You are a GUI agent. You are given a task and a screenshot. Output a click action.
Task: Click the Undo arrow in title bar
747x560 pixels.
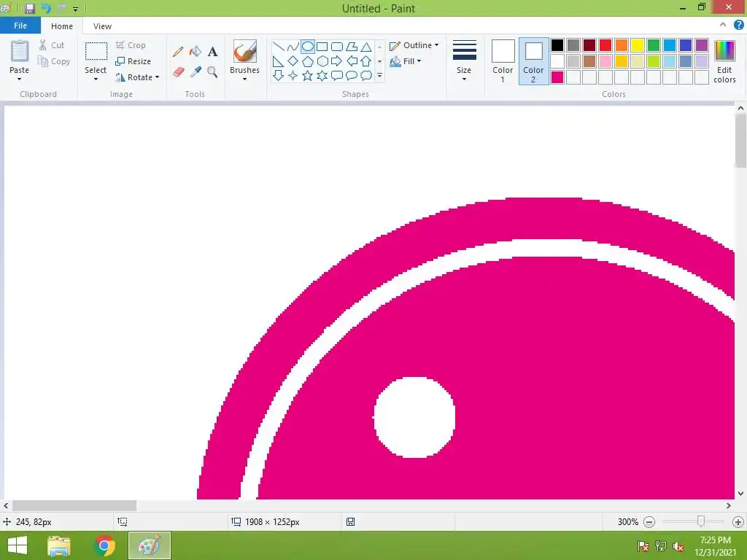pos(46,8)
